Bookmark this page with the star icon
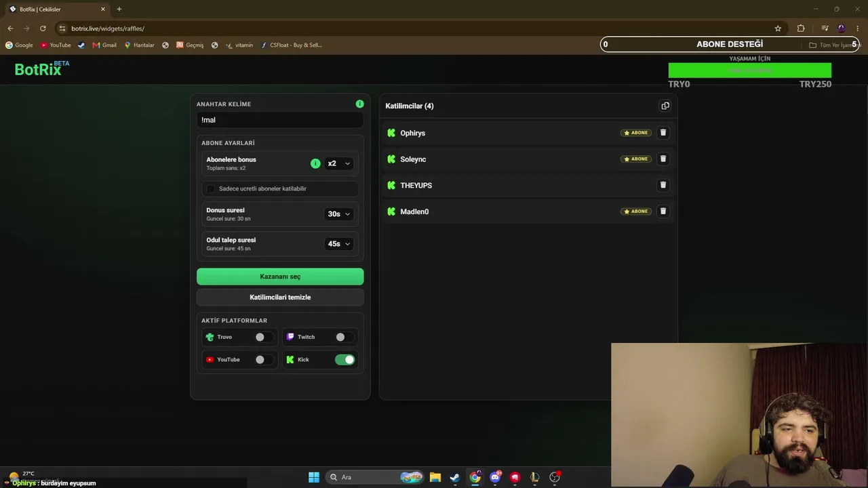 (x=778, y=28)
